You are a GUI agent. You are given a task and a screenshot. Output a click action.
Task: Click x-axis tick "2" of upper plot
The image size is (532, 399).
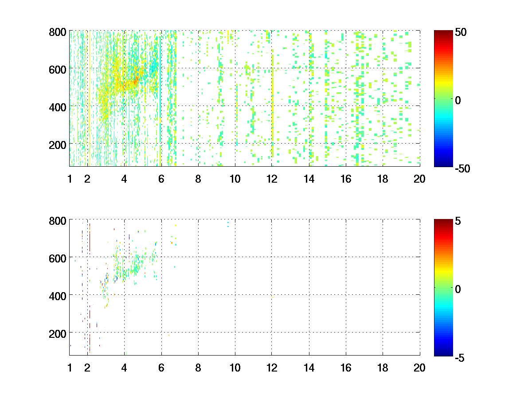click(87, 179)
